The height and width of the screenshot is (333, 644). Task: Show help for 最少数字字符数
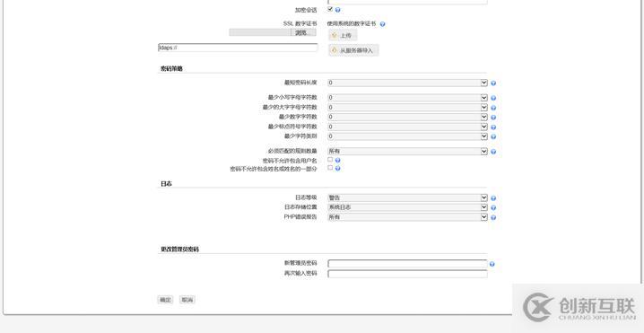click(x=493, y=118)
